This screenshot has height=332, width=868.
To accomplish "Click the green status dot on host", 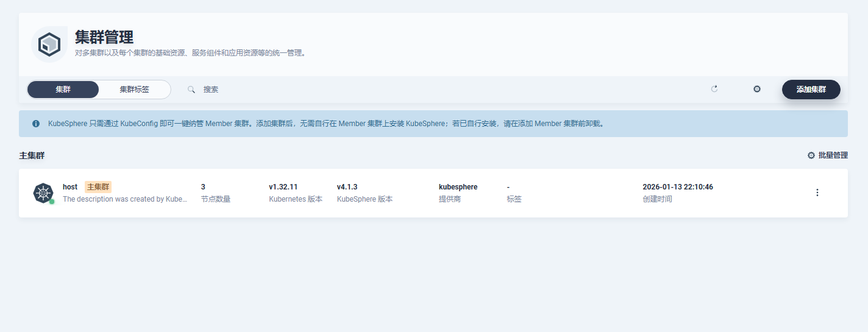I will coord(52,202).
